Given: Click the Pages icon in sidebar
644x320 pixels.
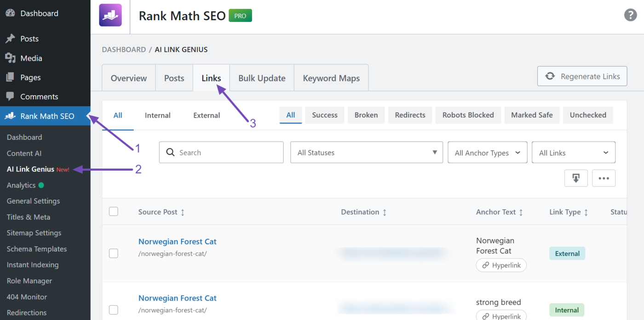Looking at the screenshot, I should [10, 77].
